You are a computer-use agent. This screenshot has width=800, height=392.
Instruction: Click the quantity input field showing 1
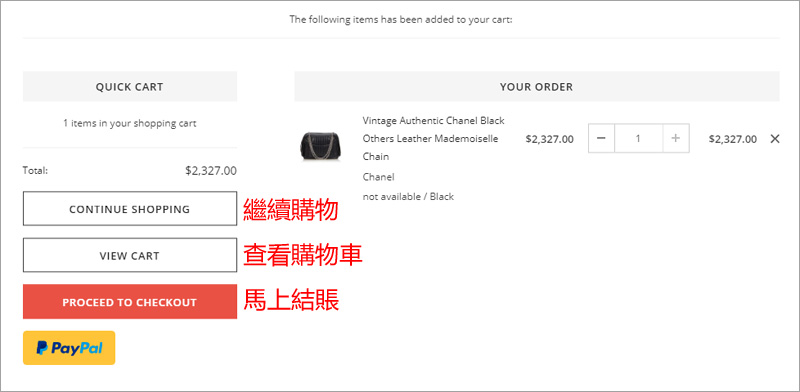click(639, 138)
